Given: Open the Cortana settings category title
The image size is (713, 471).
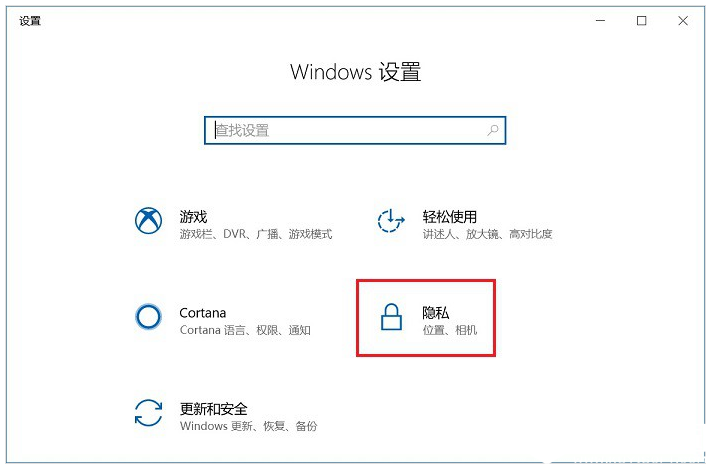Looking at the screenshot, I should coord(202,313).
